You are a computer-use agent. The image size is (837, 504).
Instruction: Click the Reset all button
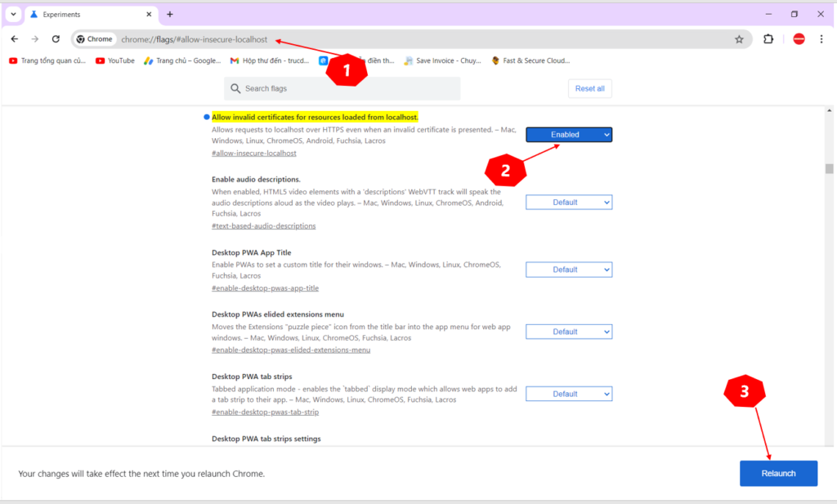[590, 88]
